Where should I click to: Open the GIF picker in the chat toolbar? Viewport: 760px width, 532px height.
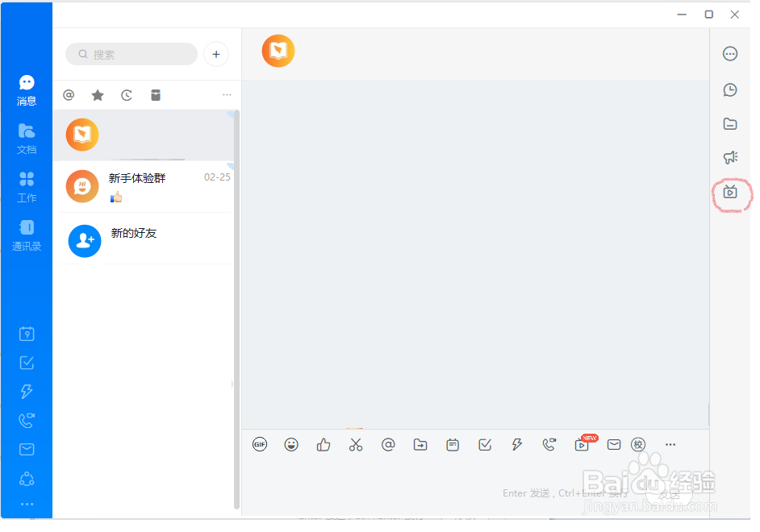coord(259,444)
